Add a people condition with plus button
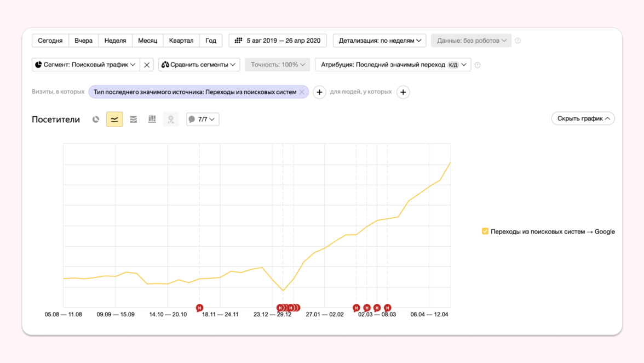 click(x=403, y=92)
